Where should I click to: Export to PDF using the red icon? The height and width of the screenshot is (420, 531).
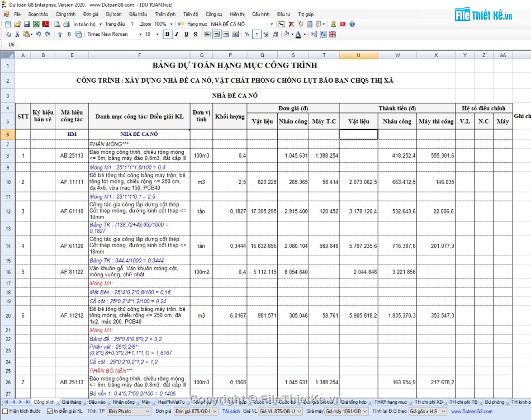click(45, 24)
